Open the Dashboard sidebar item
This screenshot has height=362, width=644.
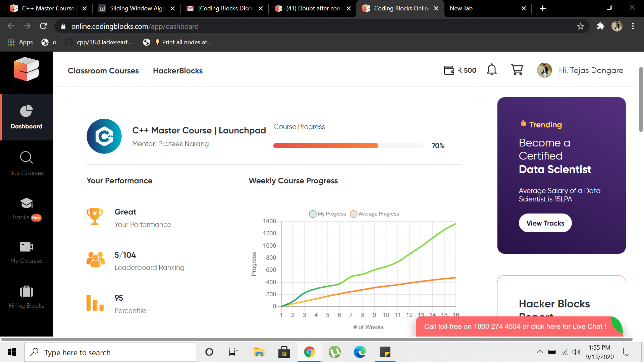click(x=26, y=117)
